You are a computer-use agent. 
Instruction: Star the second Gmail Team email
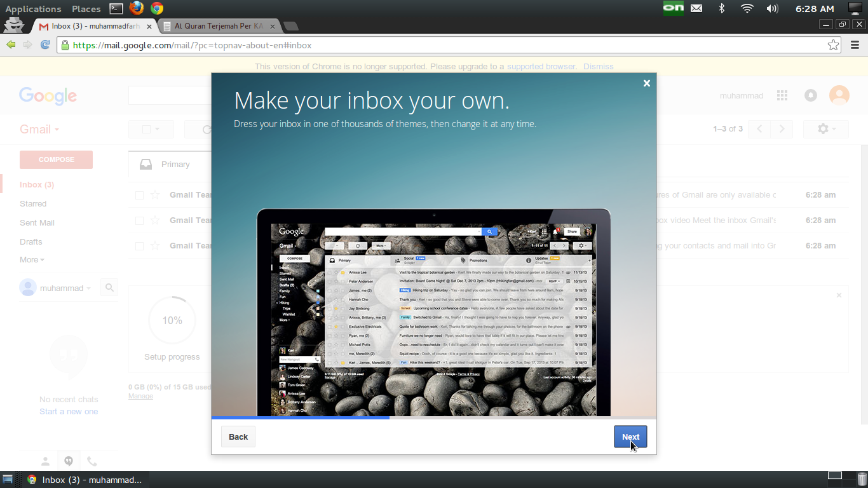tap(155, 220)
